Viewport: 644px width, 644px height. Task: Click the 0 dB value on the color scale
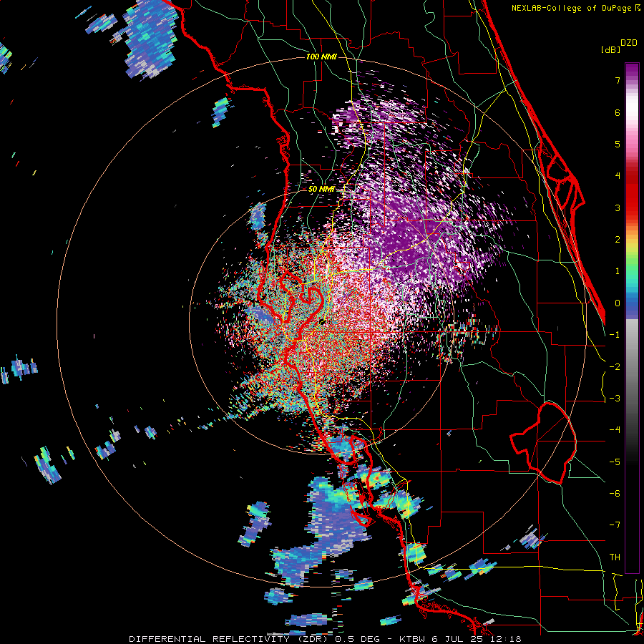[618, 303]
